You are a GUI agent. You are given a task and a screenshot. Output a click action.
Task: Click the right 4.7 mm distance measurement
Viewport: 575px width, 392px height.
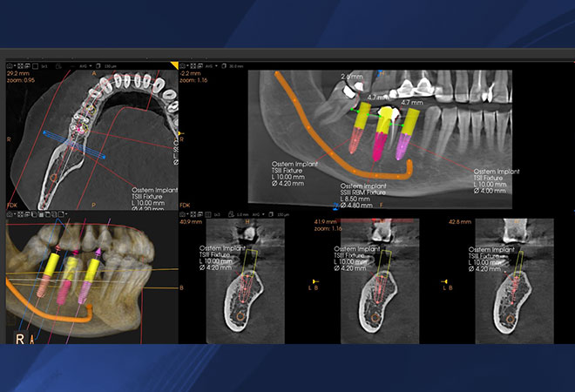(412, 103)
